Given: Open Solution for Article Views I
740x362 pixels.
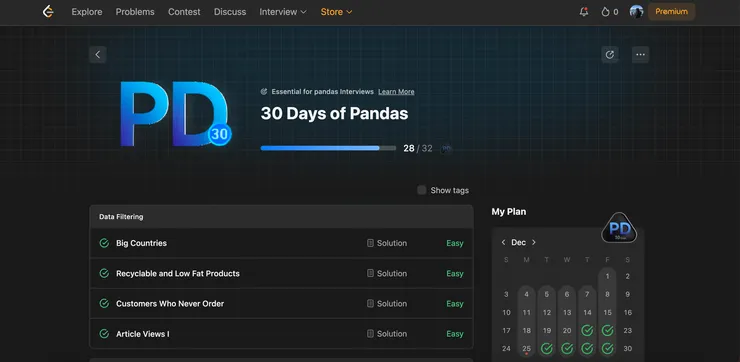Looking at the screenshot, I should coord(387,334).
